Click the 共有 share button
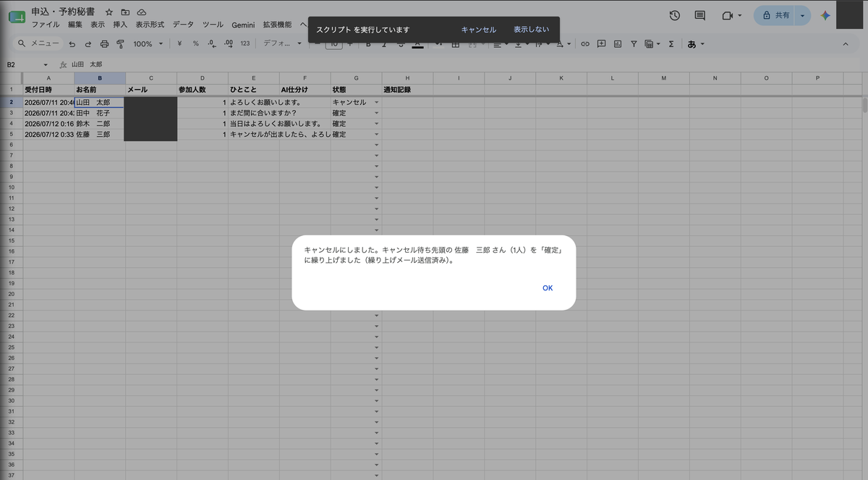 [x=775, y=15]
